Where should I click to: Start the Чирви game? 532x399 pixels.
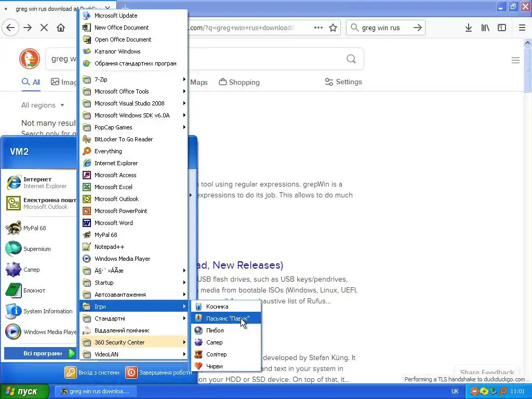227,366
